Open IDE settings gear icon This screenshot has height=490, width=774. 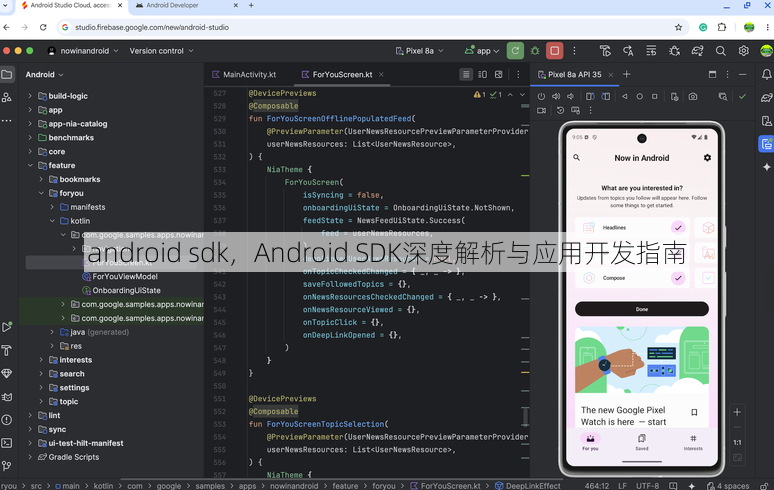[743, 51]
